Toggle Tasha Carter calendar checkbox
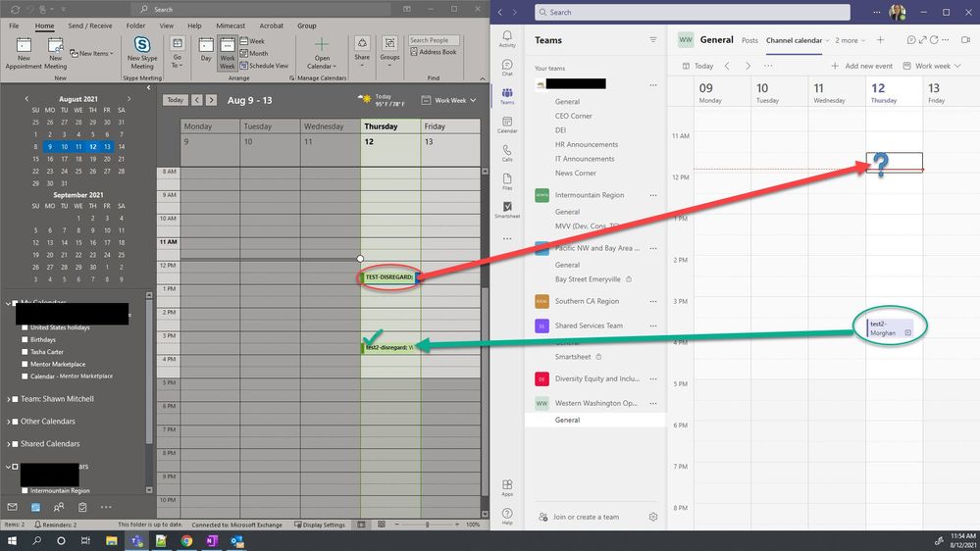The height and width of the screenshot is (551, 980). tap(25, 352)
